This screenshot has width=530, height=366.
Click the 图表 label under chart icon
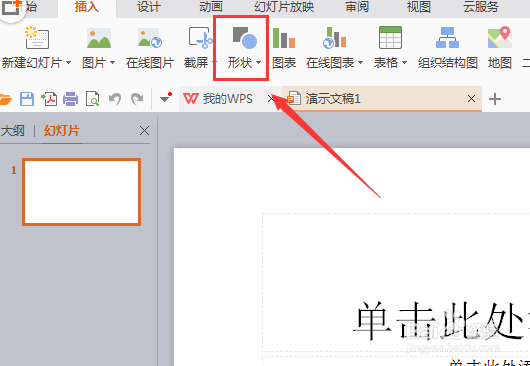point(284,63)
